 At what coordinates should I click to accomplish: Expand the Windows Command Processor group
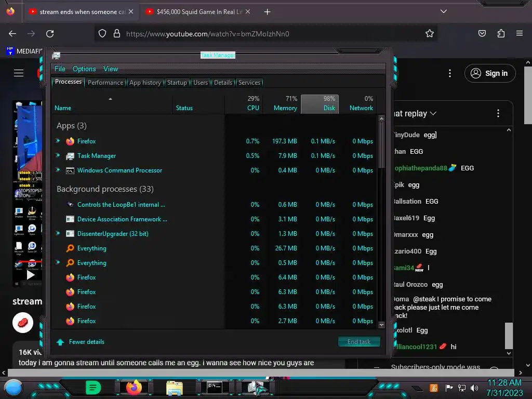tap(58, 170)
